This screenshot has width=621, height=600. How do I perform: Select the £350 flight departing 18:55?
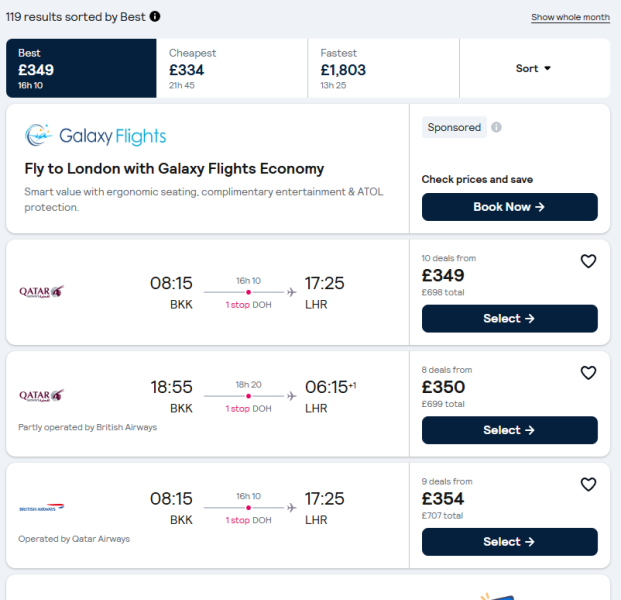click(510, 430)
